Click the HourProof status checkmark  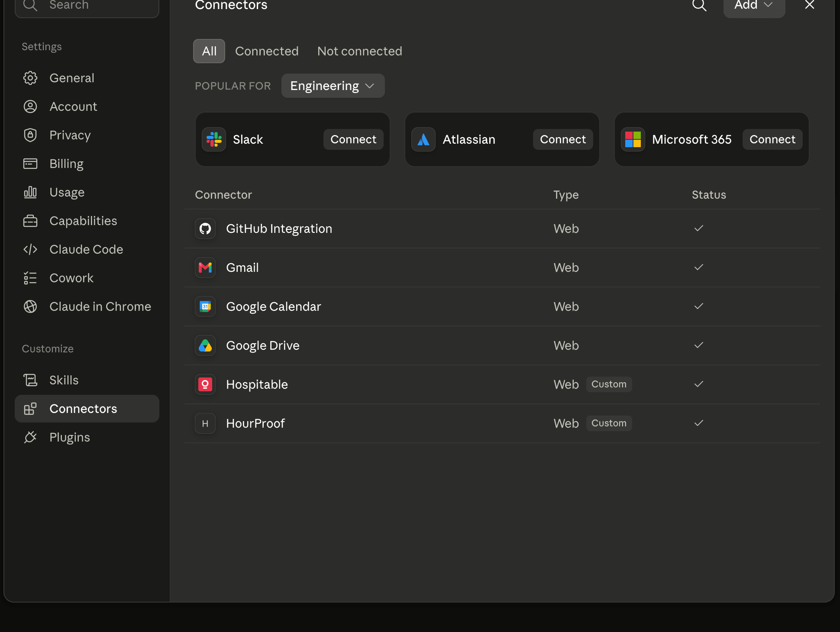pos(699,423)
